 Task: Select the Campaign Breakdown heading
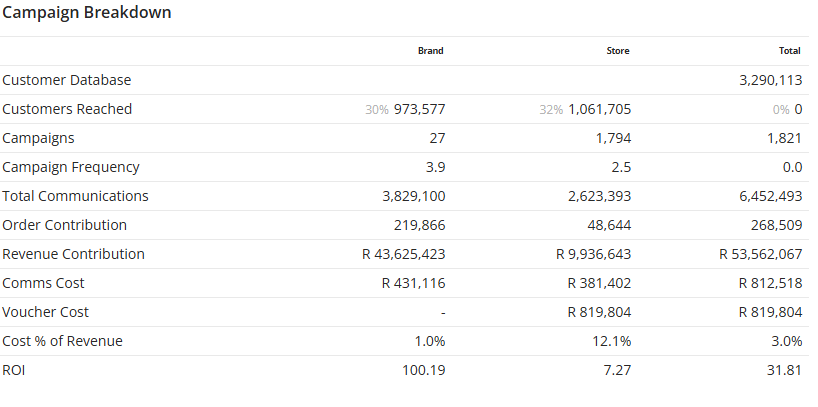(87, 13)
